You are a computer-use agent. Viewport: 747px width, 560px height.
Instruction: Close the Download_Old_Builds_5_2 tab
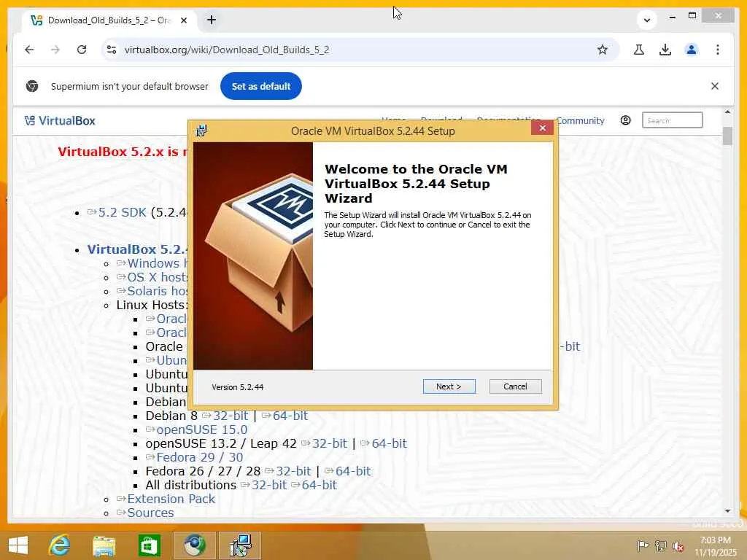tap(184, 20)
